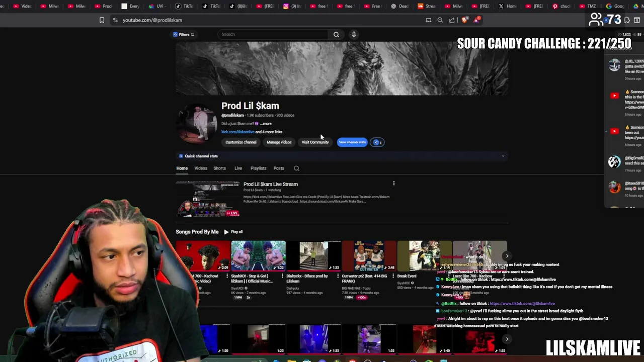Click the Play all icon for Songs Prod By Me

coord(226,232)
